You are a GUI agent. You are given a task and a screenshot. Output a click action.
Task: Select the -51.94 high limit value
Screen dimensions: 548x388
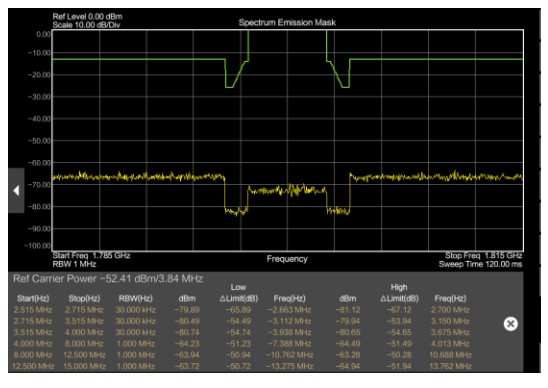(399, 366)
